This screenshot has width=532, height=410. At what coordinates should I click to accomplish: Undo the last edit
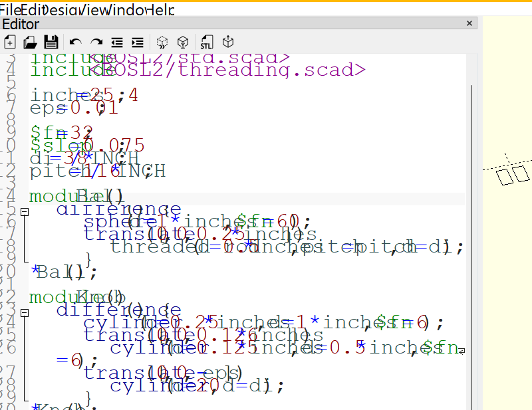click(75, 43)
